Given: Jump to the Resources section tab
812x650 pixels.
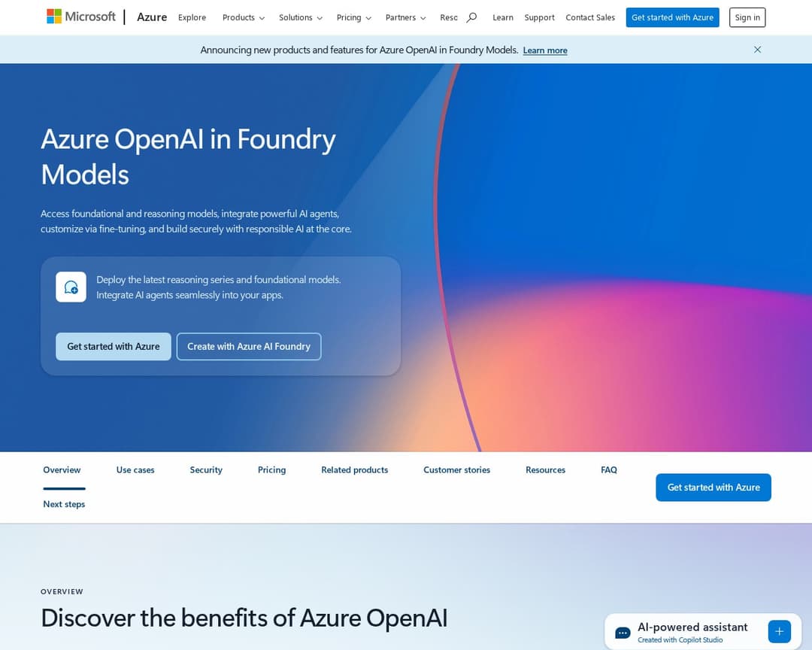Looking at the screenshot, I should pyautogui.click(x=545, y=470).
